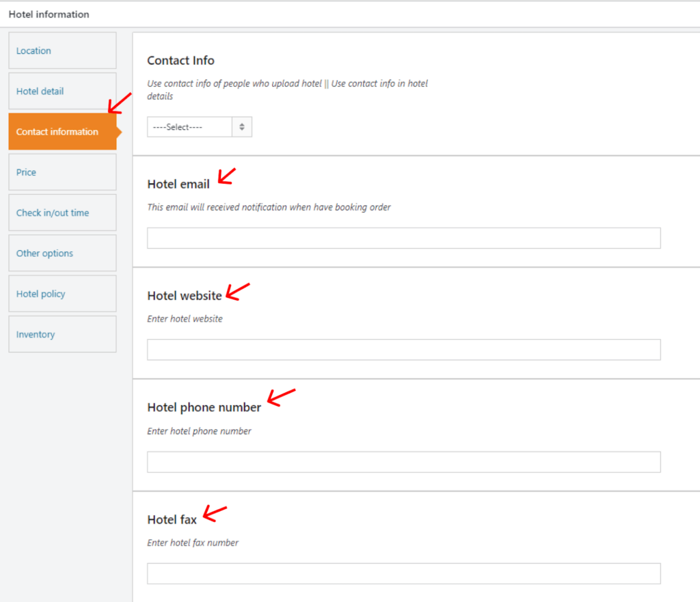Click the Hotel phone number heading

click(204, 407)
